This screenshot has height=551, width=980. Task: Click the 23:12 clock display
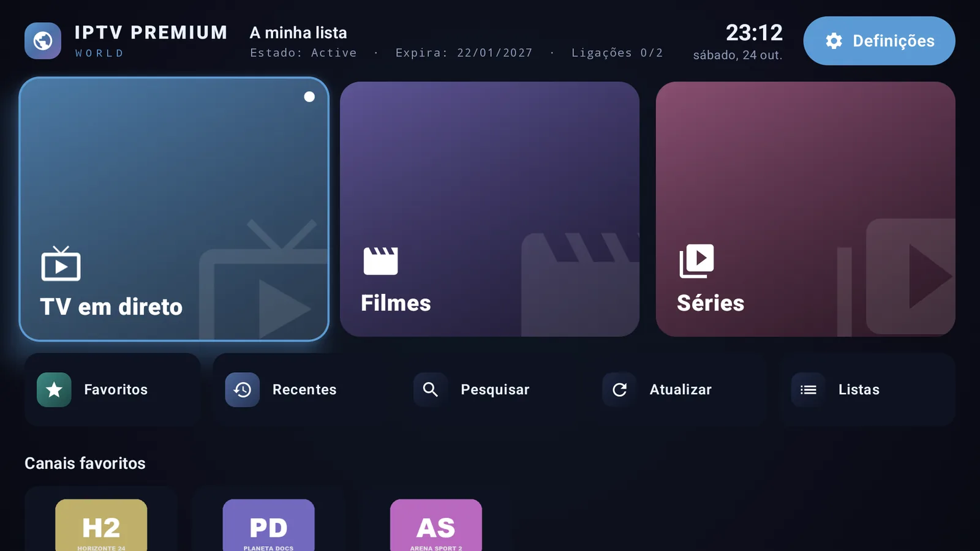tap(754, 32)
